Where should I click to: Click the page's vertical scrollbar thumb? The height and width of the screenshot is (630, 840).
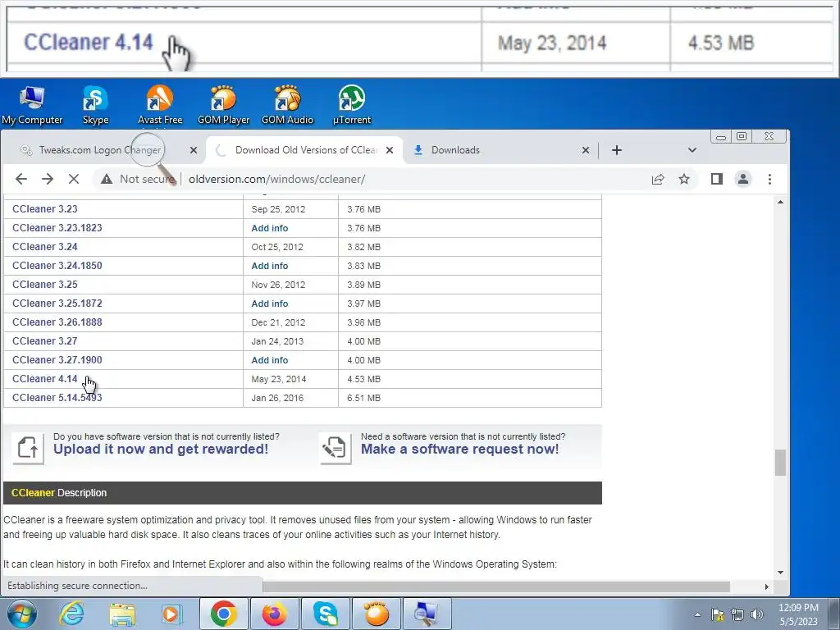781,463
